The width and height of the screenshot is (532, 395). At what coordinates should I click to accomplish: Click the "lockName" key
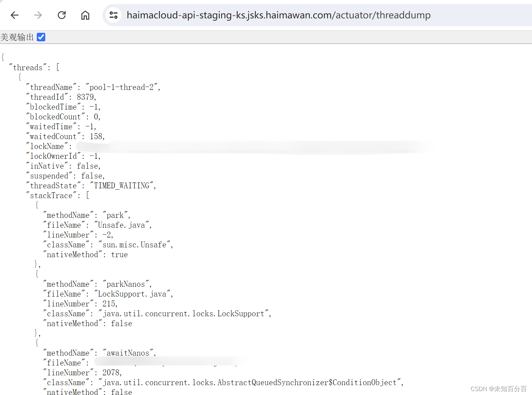pyautogui.click(x=47, y=146)
